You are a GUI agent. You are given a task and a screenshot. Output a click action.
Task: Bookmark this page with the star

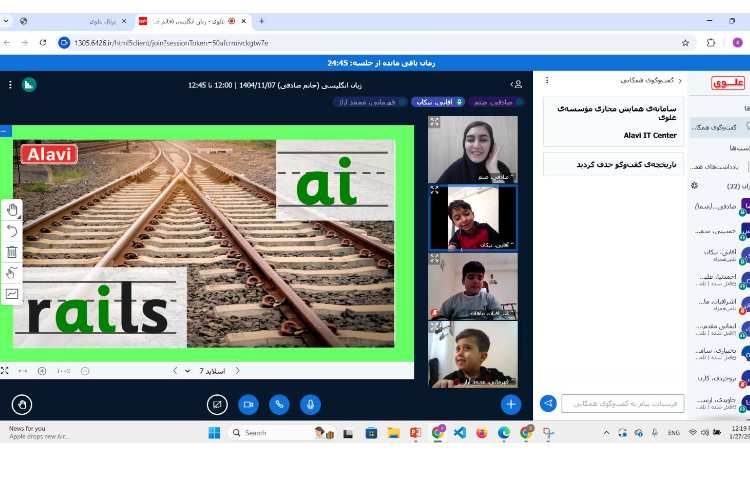tap(685, 43)
